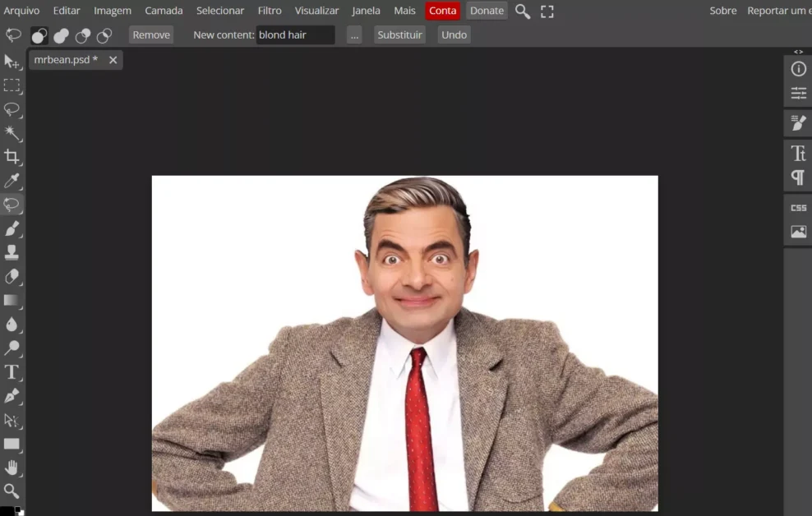Click the Donate button
812x516 pixels.
487,11
